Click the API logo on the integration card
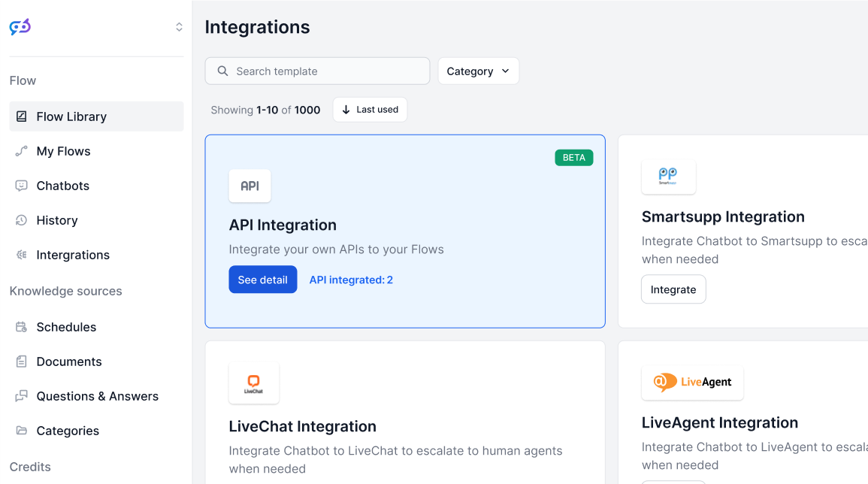Image resolution: width=868 pixels, height=484 pixels. [x=250, y=186]
